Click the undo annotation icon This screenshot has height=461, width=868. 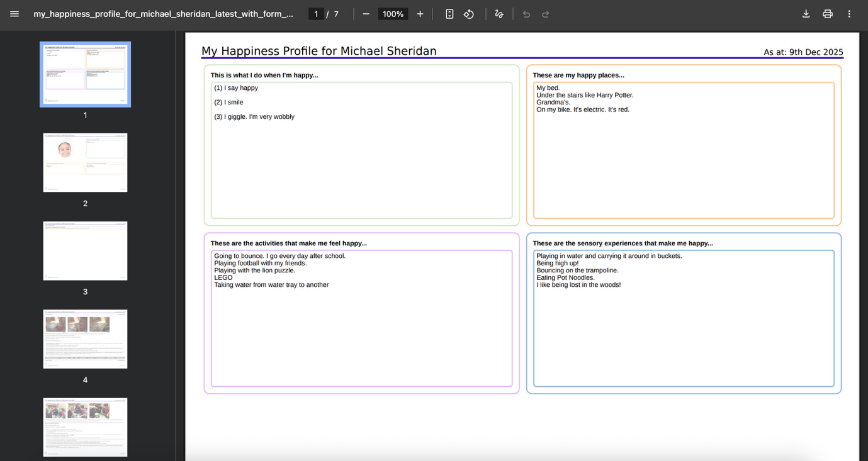pyautogui.click(x=526, y=13)
